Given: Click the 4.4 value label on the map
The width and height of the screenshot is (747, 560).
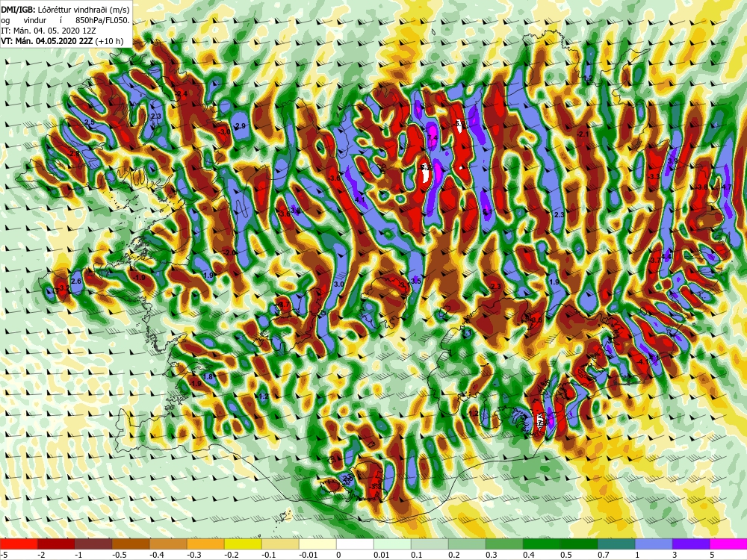Looking at the screenshot, I should (666, 256).
